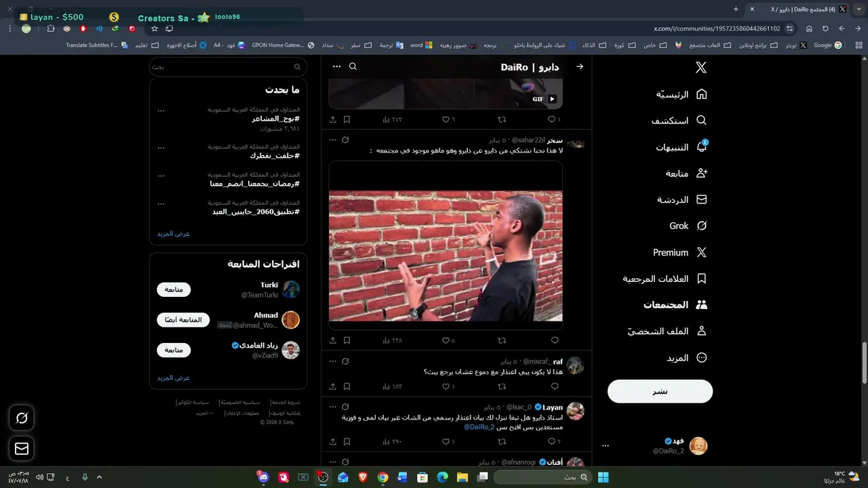
Task: Open Premium in the X sidebar
Action: coord(680,252)
